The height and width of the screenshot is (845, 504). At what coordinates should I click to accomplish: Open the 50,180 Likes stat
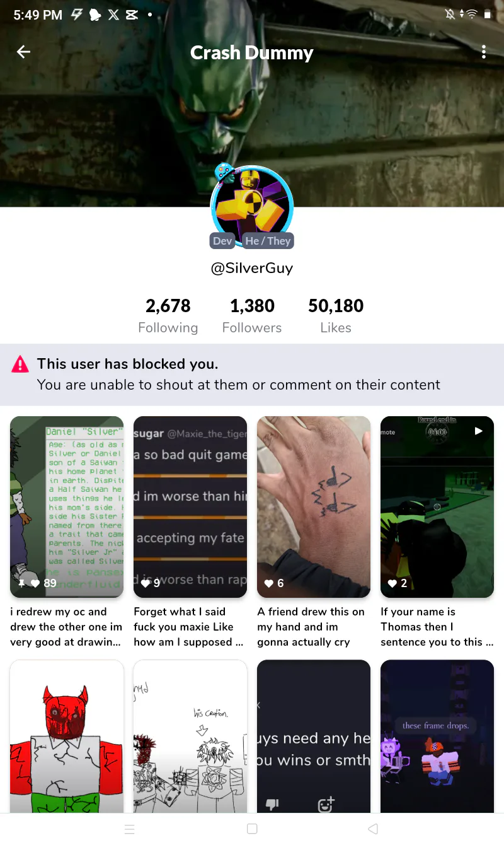tap(336, 315)
